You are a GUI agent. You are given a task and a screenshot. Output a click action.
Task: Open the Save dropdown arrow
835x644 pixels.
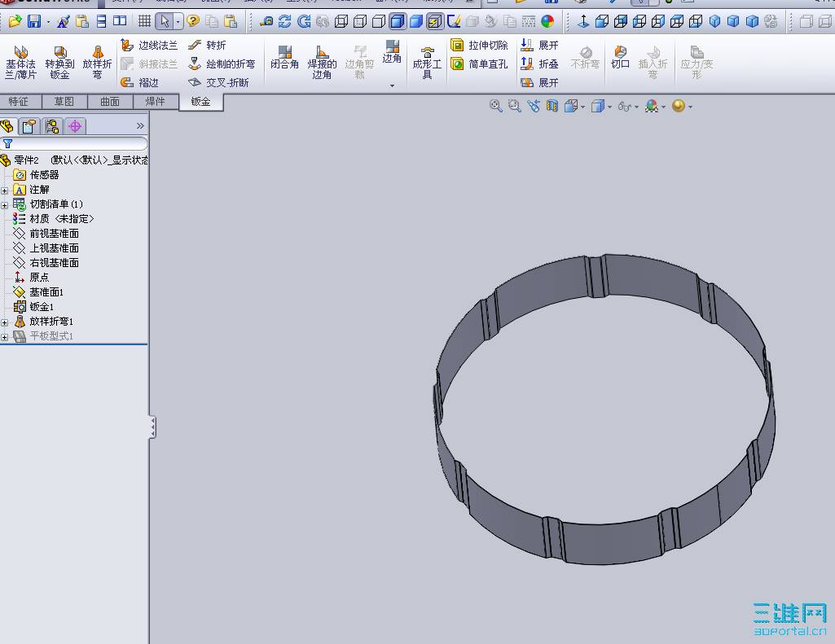(48, 22)
